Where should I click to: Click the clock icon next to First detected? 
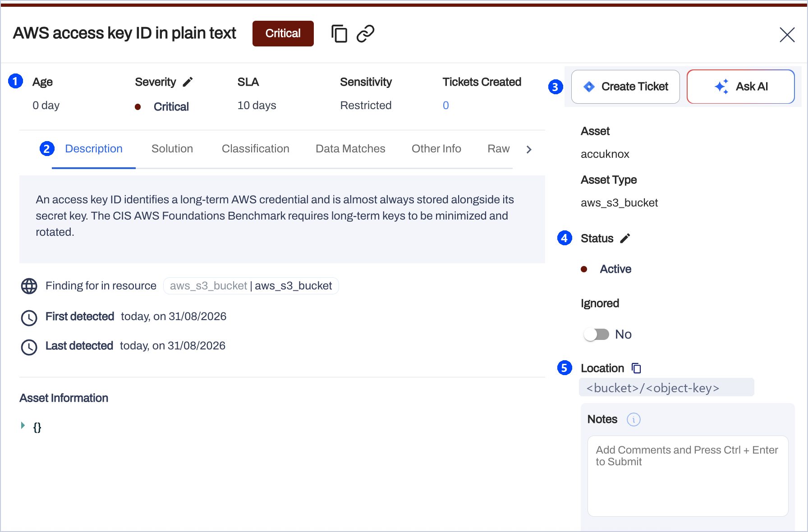pos(29,317)
